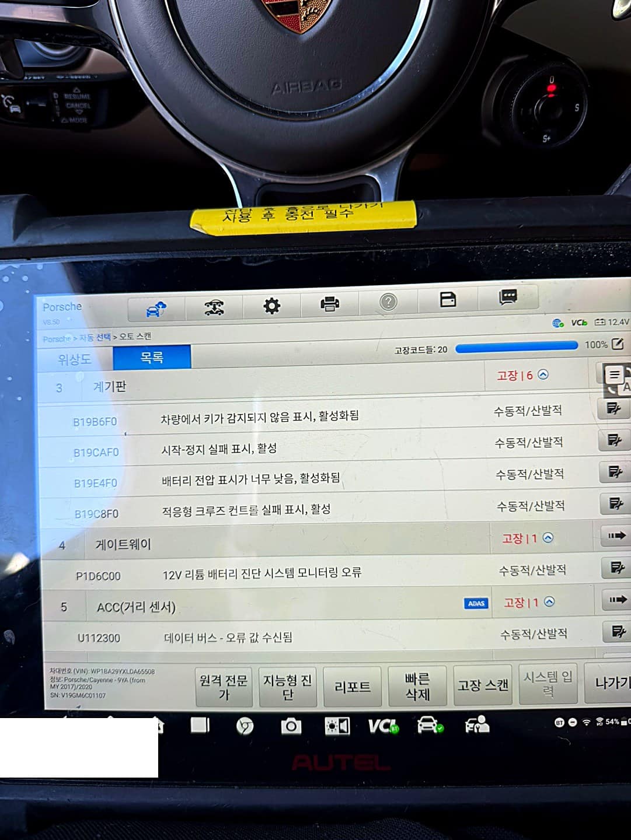The image size is (631, 840).
Task: Open the floating list menu icon
Action: [614, 374]
